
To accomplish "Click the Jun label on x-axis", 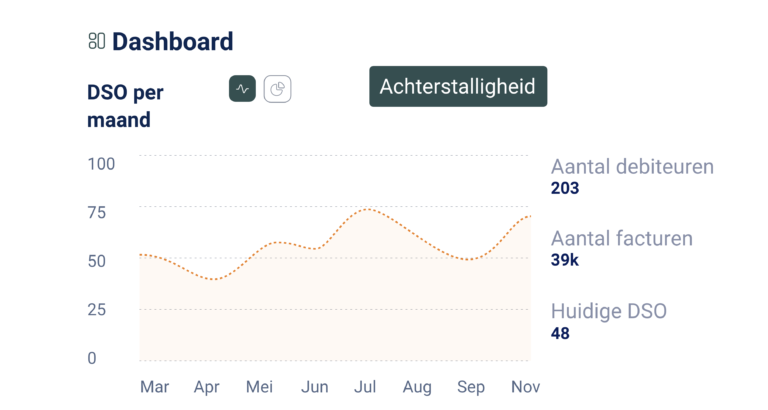I will click(x=314, y=387).
